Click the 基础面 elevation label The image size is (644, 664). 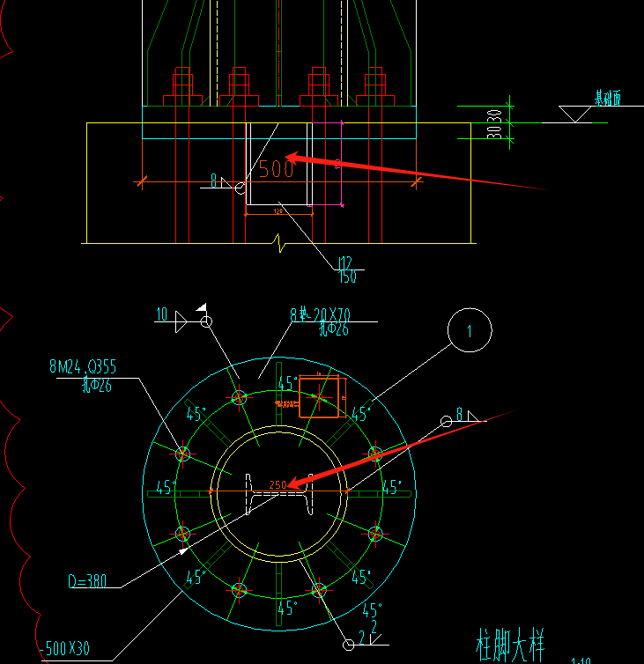pyautogui.click(x=608, y=98)
